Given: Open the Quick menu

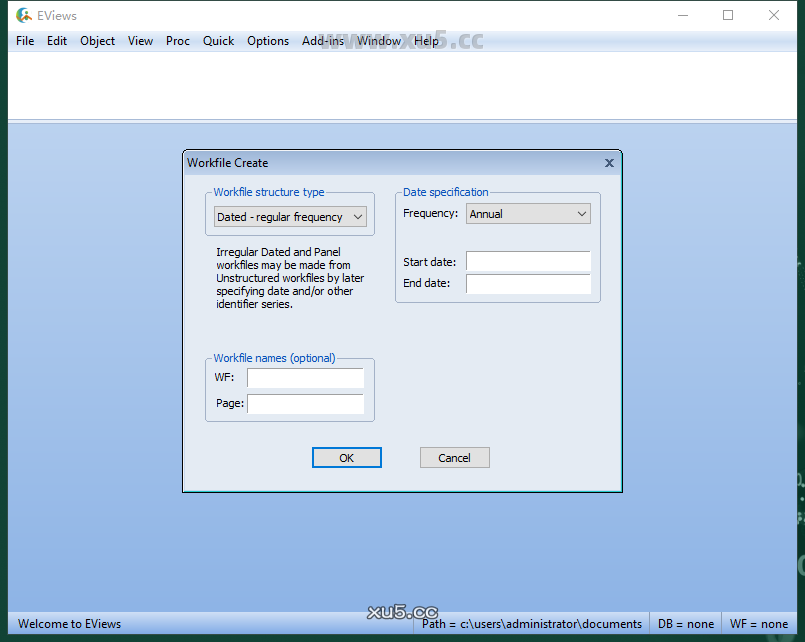Looking at the screenshot, I should coord(218,41).
